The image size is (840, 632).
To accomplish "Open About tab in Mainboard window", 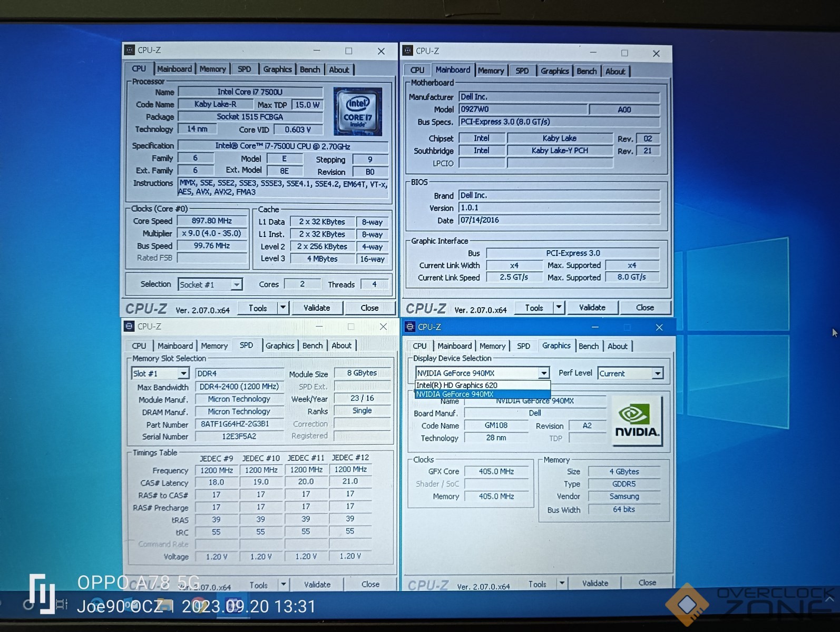I will click(615, 71).
